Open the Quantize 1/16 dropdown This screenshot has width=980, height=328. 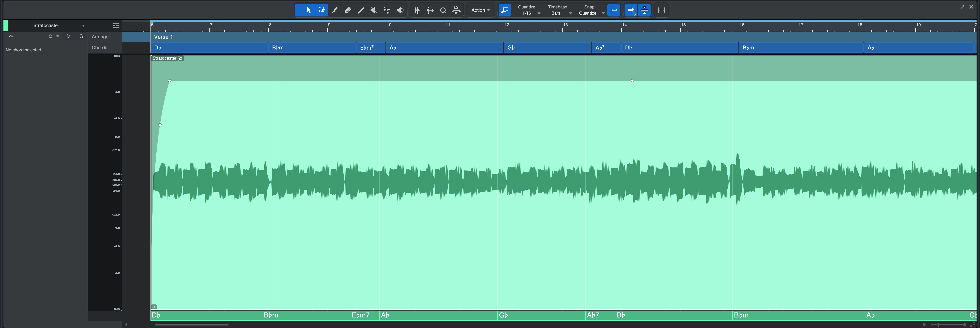click(529, 13)
